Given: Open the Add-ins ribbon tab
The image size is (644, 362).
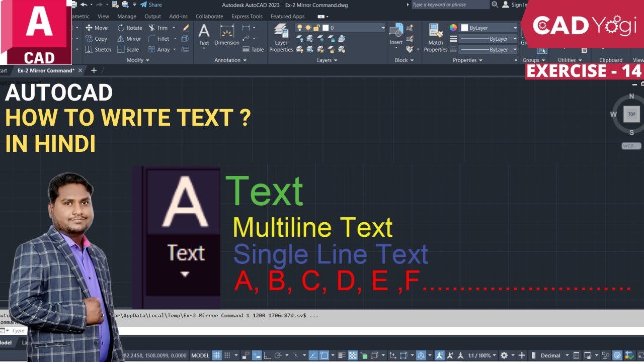Looking at the screenshot, I should (178, 17).
